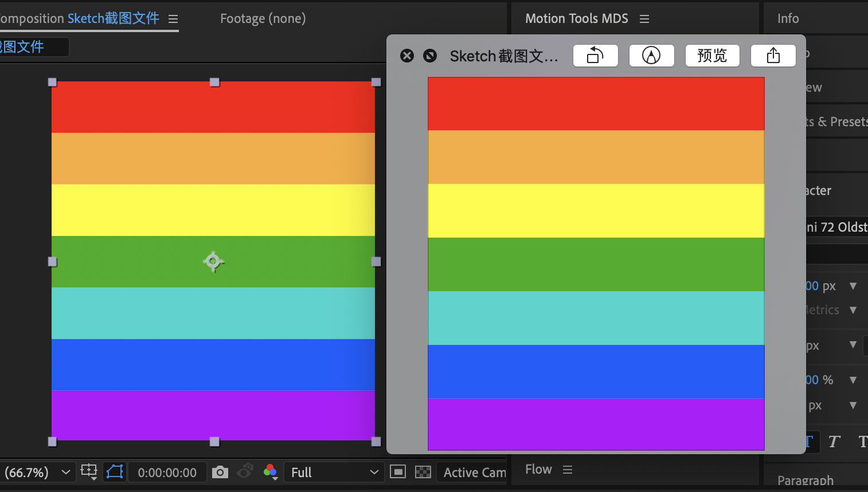The height and width of the screenshot is (492, 868).
Task: Click the region of interest icon
Action: 398,472
